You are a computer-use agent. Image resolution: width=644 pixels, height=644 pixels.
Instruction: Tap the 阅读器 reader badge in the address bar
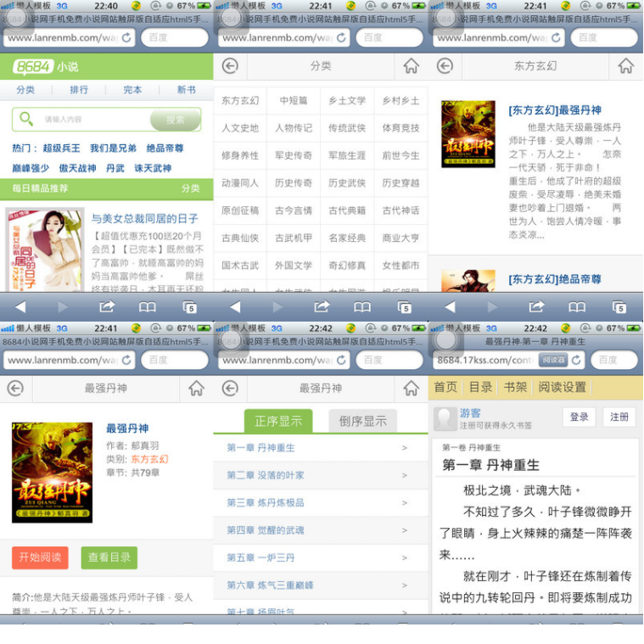tap(553, 360)
